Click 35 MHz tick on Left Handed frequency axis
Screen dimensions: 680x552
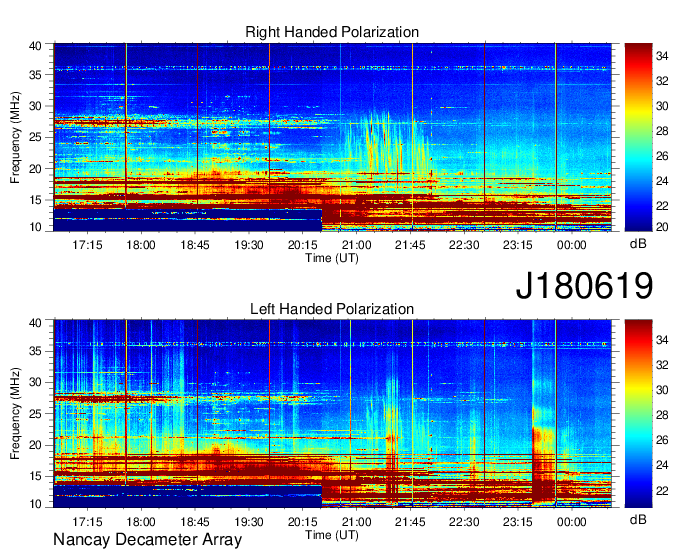[x=36, y=351]
